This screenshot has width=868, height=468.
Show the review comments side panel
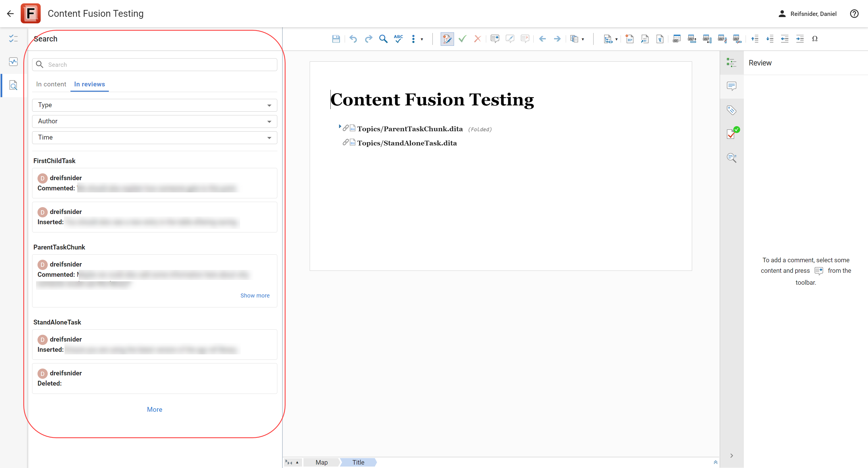click(x=732, y=86)
